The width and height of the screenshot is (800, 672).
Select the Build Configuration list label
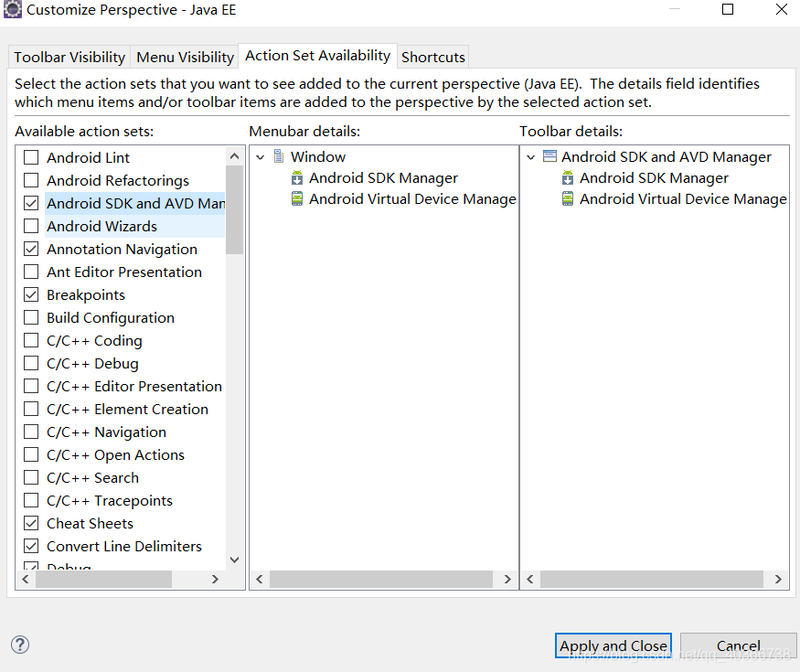click(111, 318)
